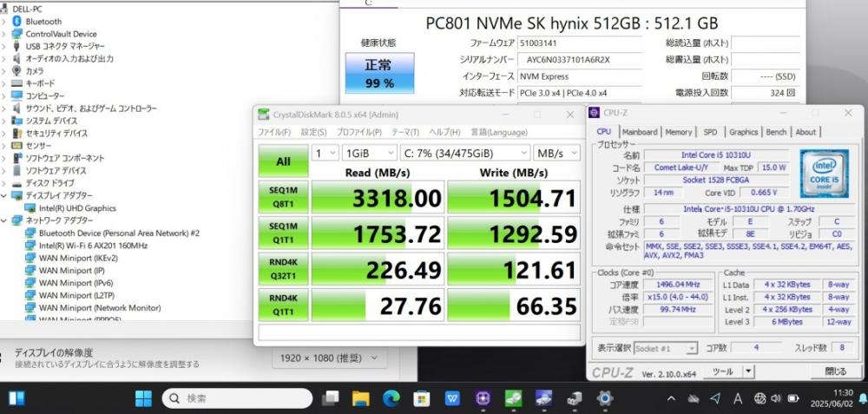
Task: Expand the Bluetooth node in device tree
Action: point(4,21)
